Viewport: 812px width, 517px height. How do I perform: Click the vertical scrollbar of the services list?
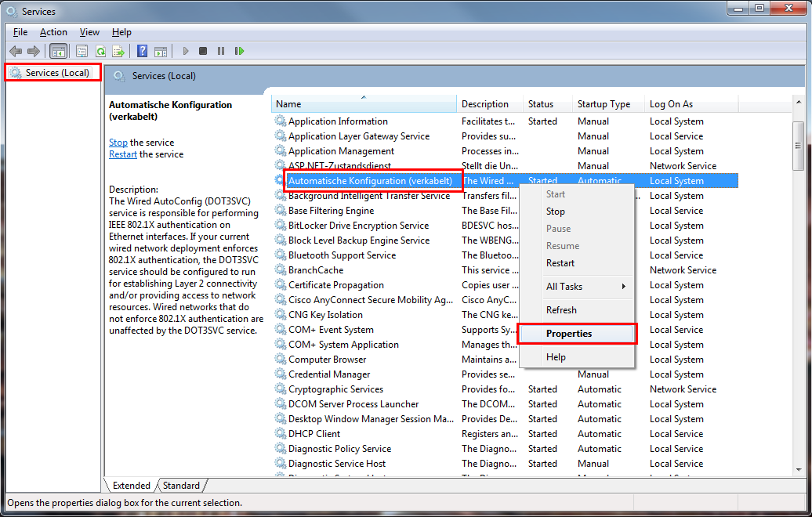point(798,313)
